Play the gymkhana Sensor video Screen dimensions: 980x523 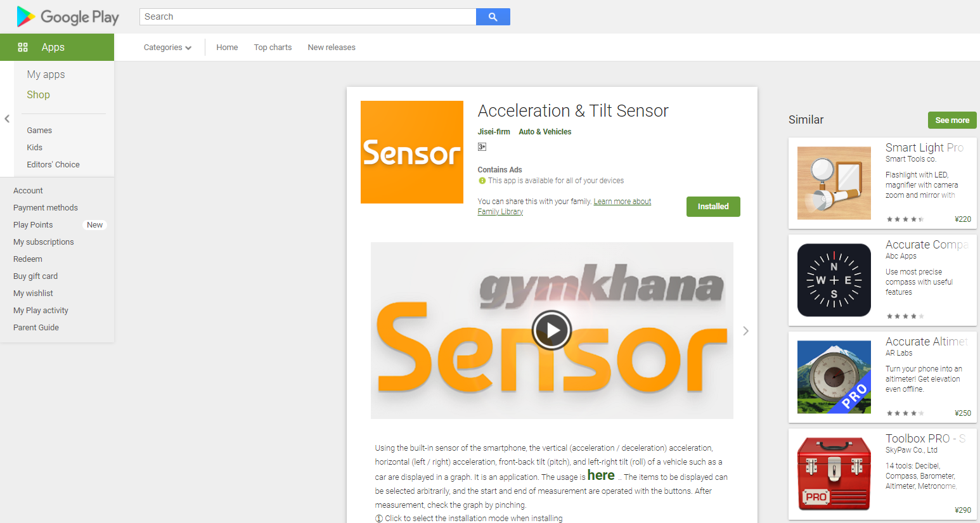551,330
